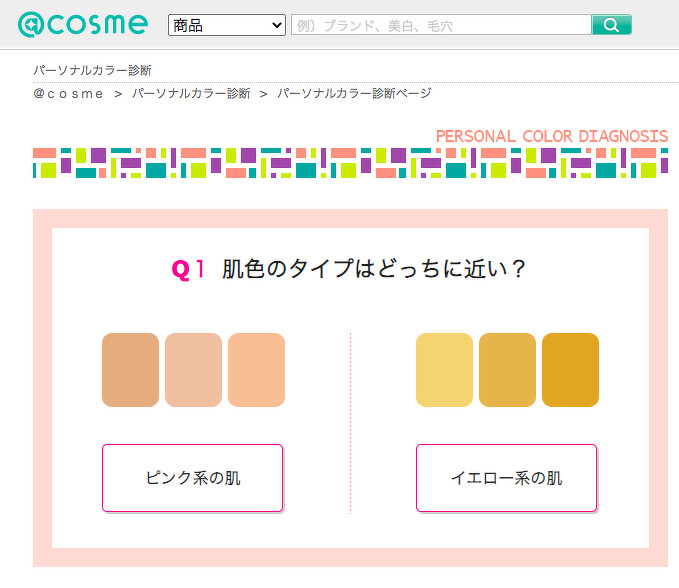Open パーソナルカラー診断 breadcrumb link

tap(191, 94)
